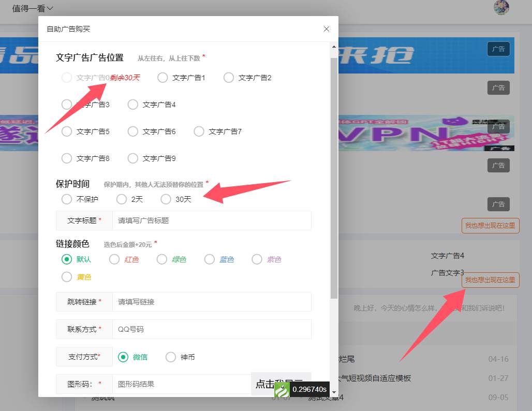Pick 文字广告5 position
The image size is (532, 411).
(67, 131)
